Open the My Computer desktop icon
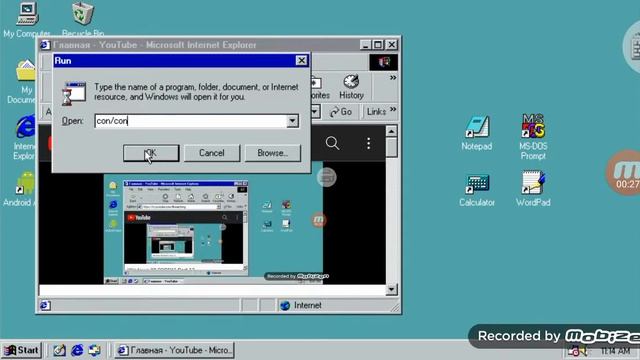This screenshot has height=360, width=640. point(27,14)
